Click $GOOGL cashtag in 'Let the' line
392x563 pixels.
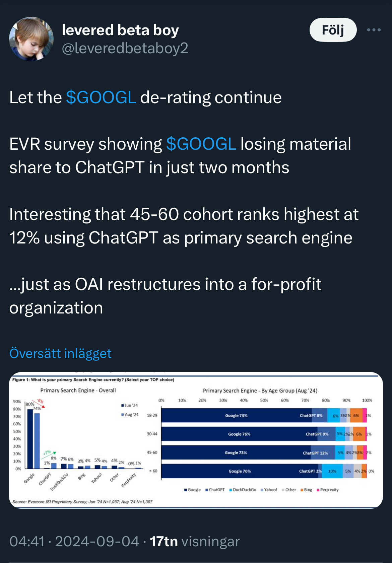point(101,97)
